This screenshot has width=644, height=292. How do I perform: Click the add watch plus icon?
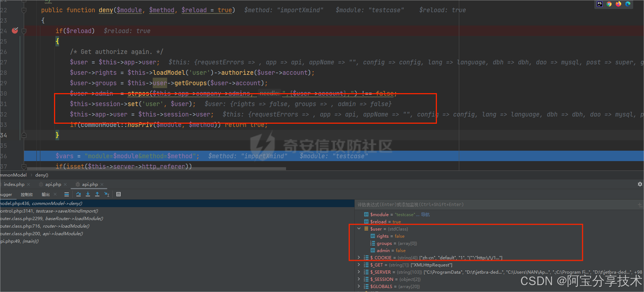640,205
